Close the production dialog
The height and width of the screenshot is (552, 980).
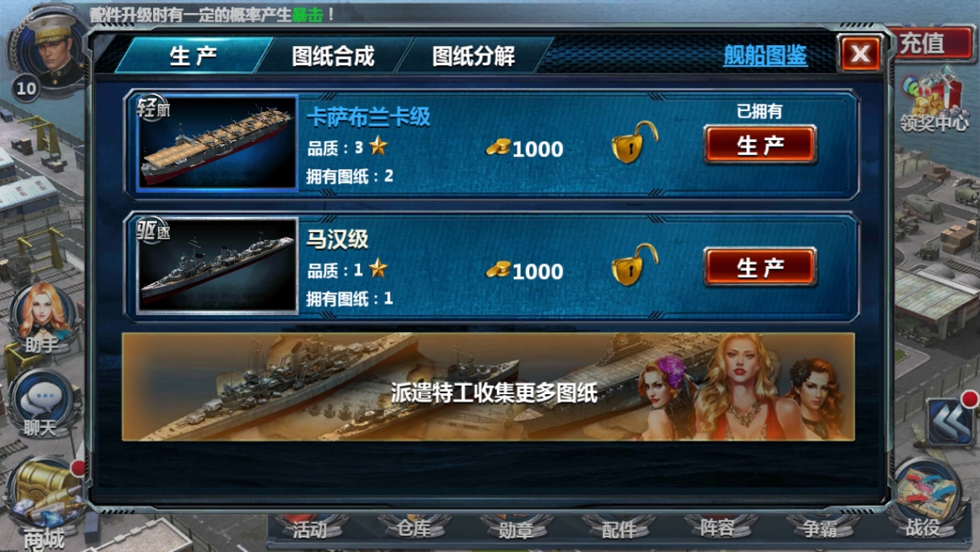pos(860,54)
